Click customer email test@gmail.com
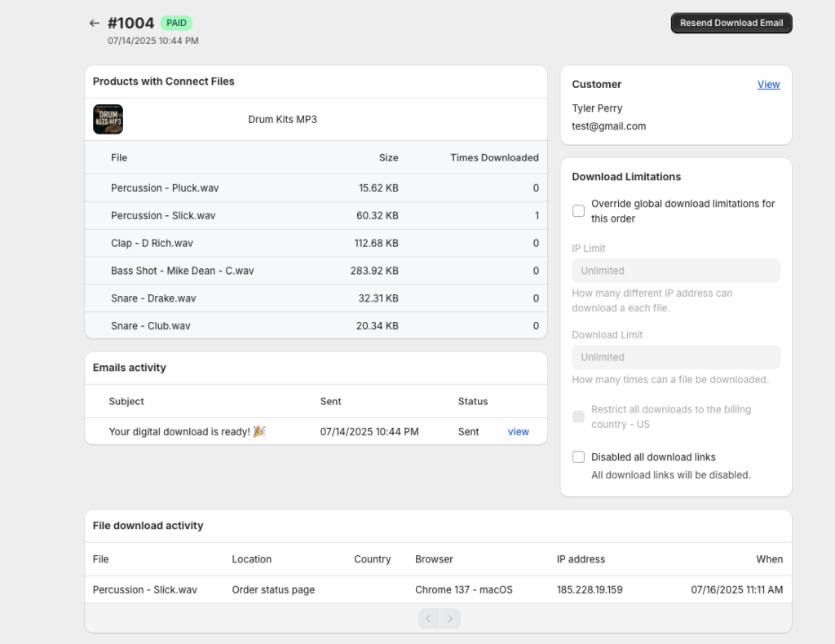This screenshot has width=835, height=644. 608,126
